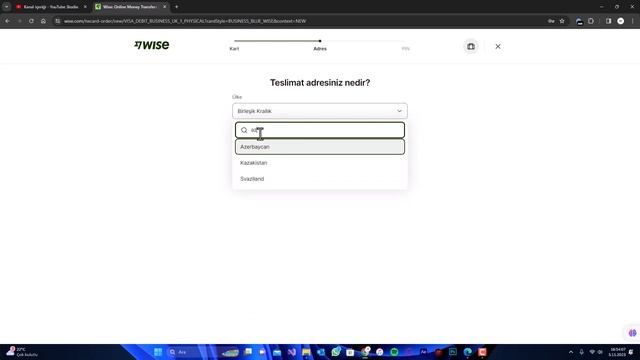This screenshot has height=360, width=640.
Task: Open the Windows Start menu
Action: (158, 352)
